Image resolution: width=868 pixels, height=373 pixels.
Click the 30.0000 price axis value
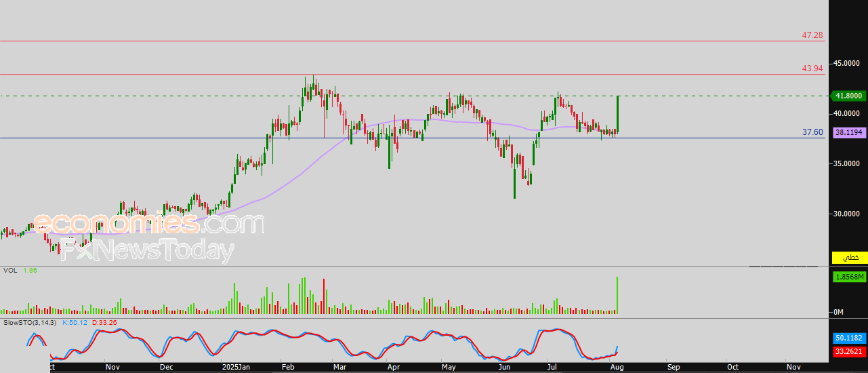click(848, 214)
